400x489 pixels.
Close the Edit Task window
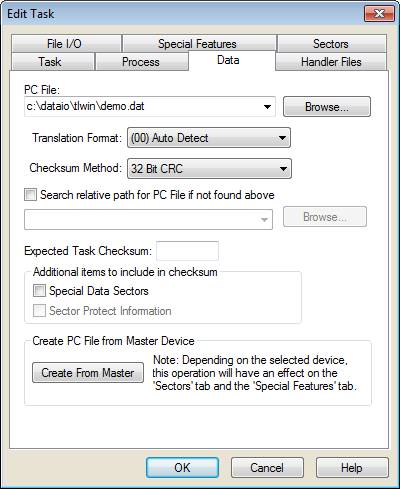(x=379, y=14)
